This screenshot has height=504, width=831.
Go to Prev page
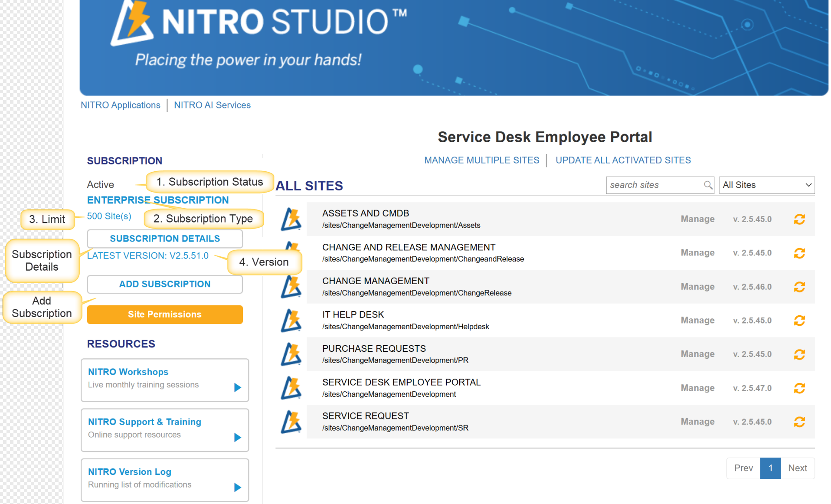(743, 468)
